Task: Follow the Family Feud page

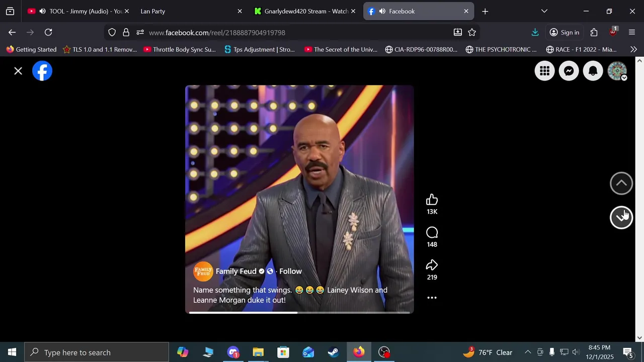Action: (290, 271)
